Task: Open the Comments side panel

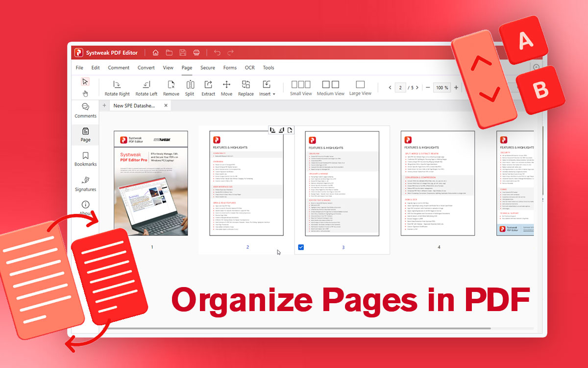Action: click(x=85, y=111)
